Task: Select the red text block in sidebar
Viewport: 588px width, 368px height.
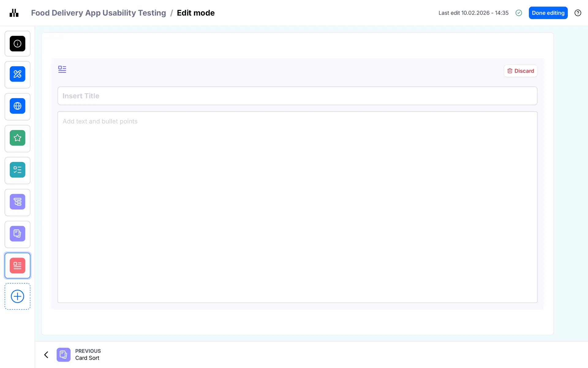Action: tap(17, 266)
